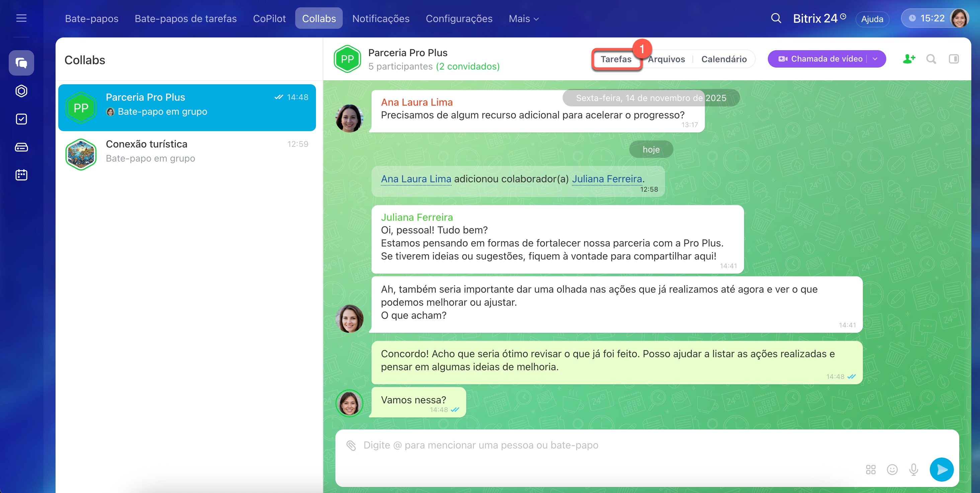The height and width of the screenshot is (493, 980).
Task: Open the apps grid icon in message box
Action: (871, 470)
